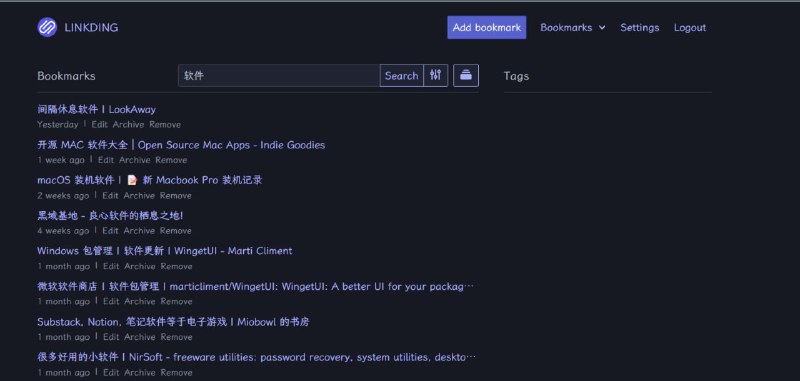Archive the Open Source Mac Apps bookmark

click(x=135, y=160)
